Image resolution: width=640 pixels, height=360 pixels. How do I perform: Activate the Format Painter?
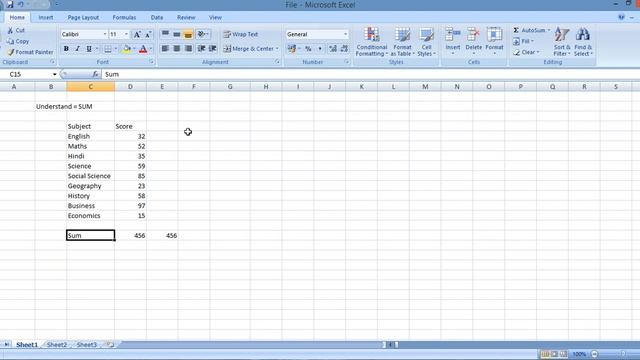tap(31, 52)
